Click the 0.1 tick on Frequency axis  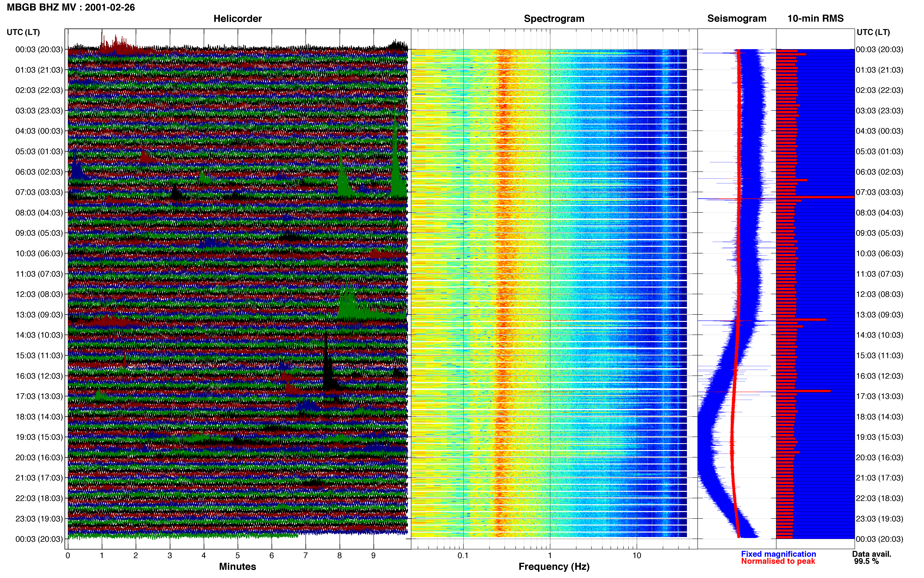click(463, 556)
